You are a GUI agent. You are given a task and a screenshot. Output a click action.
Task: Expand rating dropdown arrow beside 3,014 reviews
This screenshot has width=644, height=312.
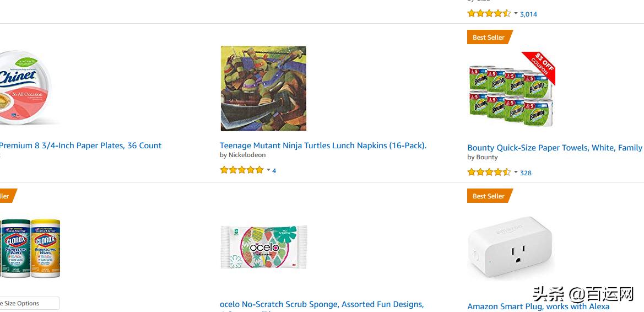pyautogui.click(x=516, y=14)
